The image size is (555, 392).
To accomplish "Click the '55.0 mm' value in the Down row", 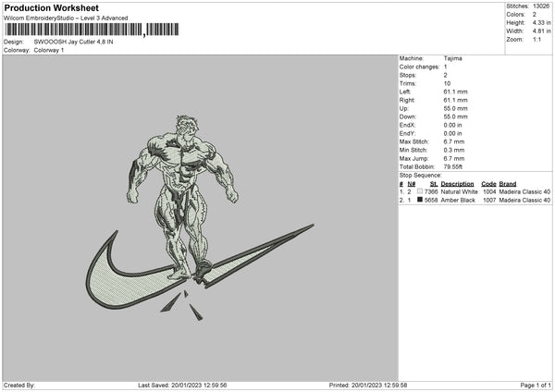I will click(455, 116).
